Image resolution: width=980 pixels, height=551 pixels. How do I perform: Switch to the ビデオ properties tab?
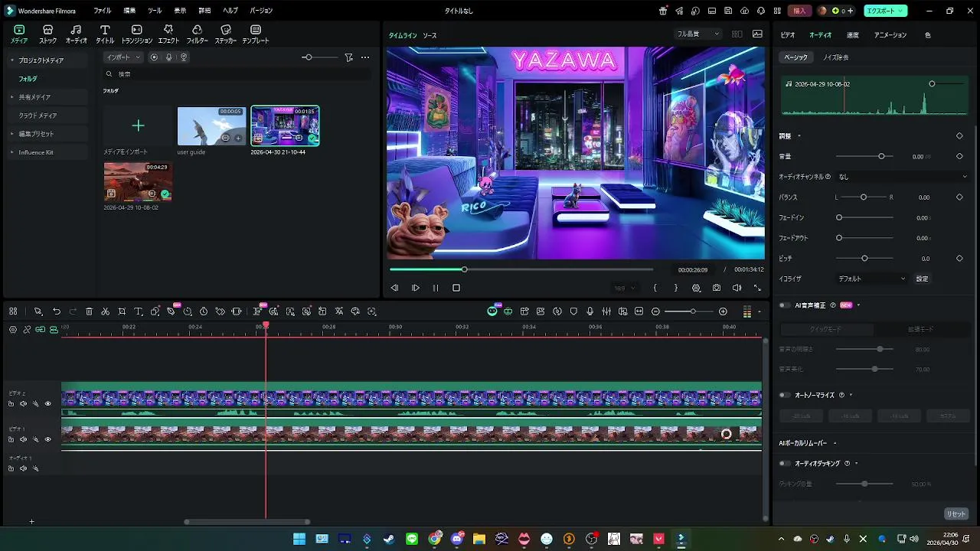787,35
